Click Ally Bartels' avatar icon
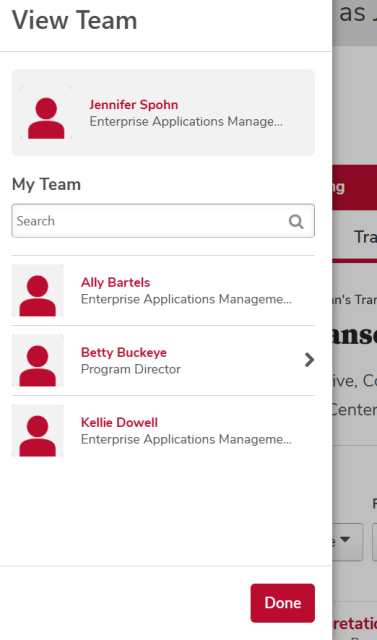 [38, 290]
